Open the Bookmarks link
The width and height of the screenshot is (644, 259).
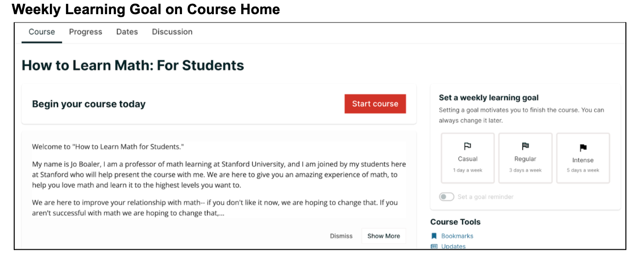[457, 236]
